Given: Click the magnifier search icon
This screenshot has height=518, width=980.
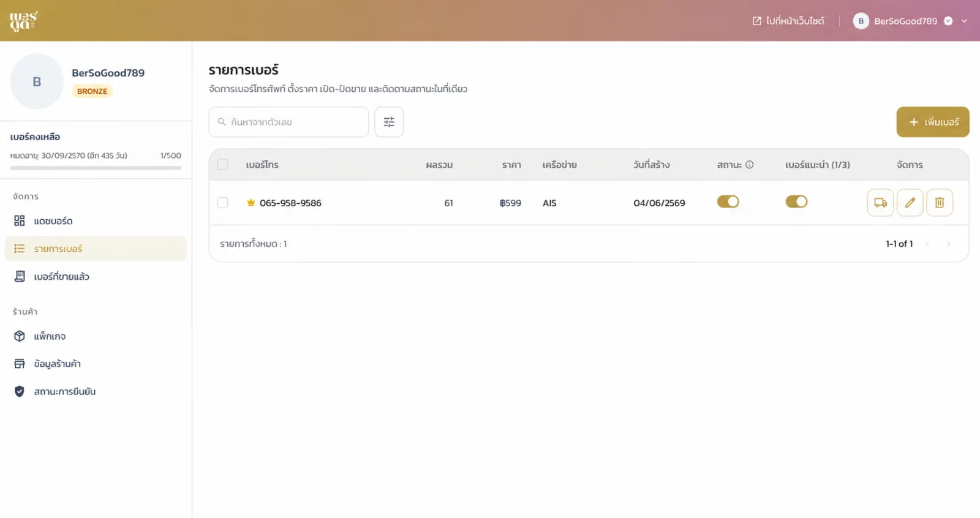Looking at the screenshot, I should [222, 122].
